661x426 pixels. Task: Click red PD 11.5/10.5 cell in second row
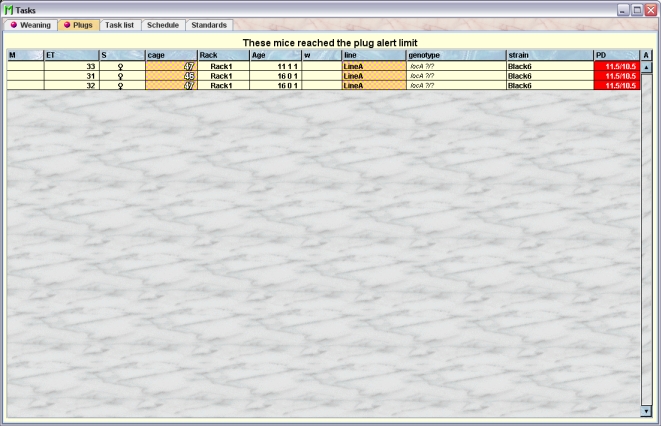point(615,76)
